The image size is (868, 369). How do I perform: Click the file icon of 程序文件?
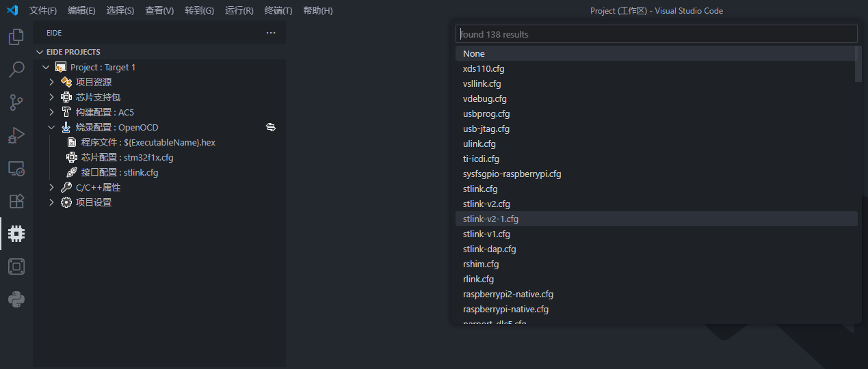click(72, 142)
